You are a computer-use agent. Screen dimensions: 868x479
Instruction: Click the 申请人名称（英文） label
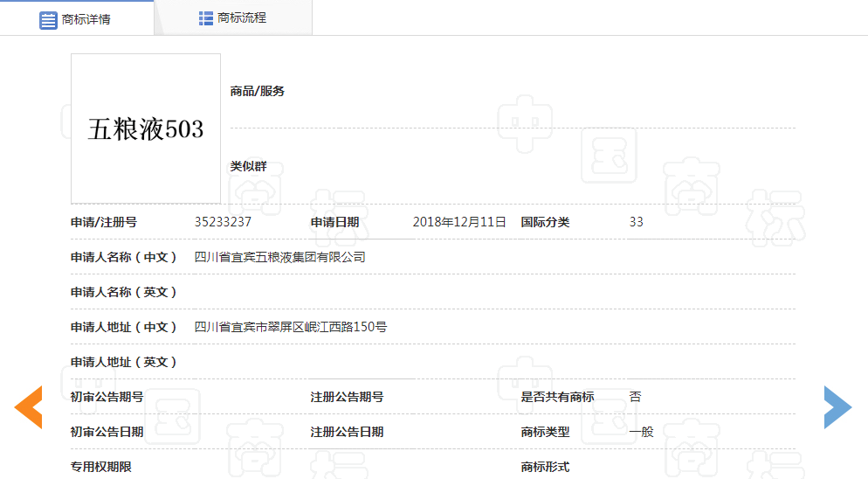click(123, 292)
